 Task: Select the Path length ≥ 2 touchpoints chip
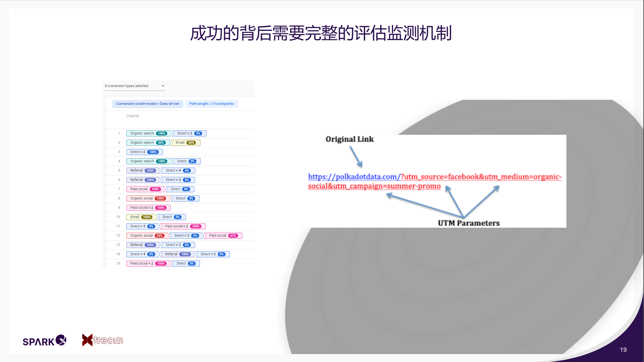(x=212, y=104)
